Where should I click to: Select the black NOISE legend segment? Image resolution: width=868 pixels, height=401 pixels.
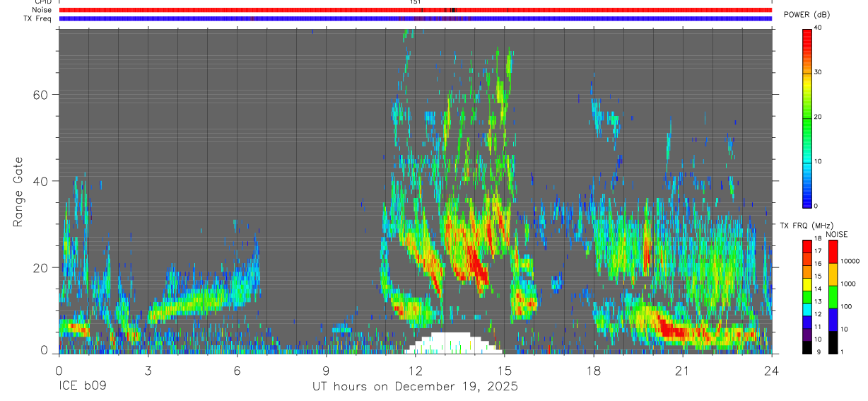[x=833, y=342]
